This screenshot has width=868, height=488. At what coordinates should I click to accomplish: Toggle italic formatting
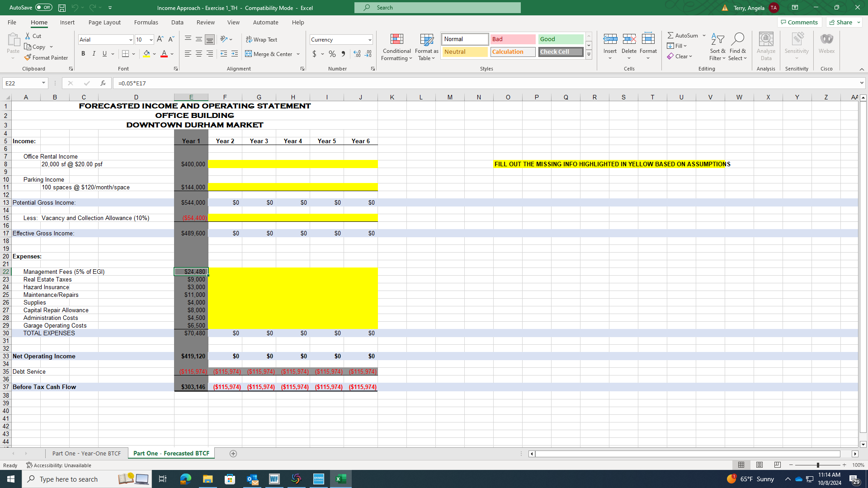point(94,53)
